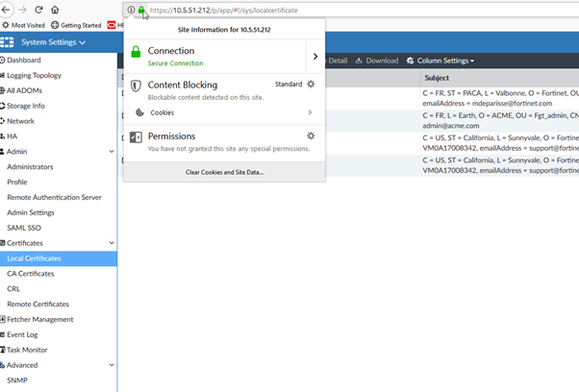Open the Cookies row in popup
Image resolution: width=579 pixels, height=392 pixels.
tap(224, 112)
